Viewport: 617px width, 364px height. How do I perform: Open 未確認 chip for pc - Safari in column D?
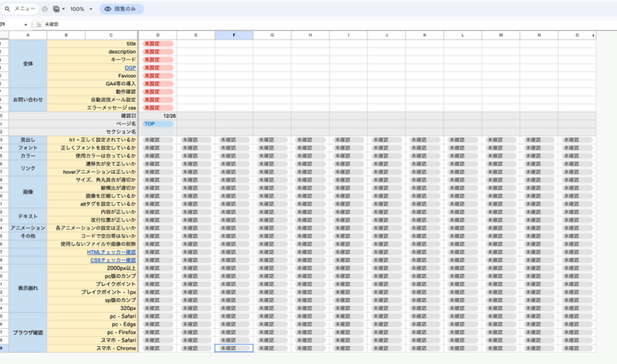tap(158, 316)
